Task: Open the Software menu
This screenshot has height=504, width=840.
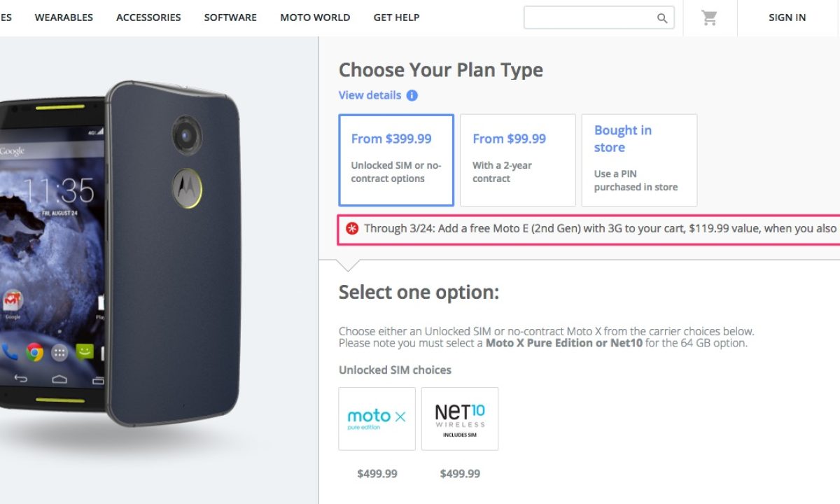Action: tap(230, 17)
